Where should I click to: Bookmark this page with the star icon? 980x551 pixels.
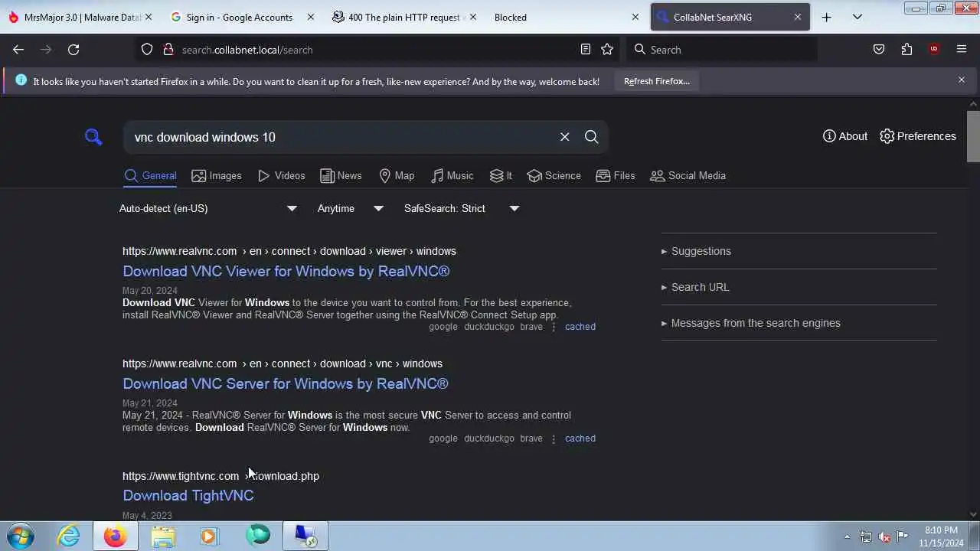click(607, 50)
